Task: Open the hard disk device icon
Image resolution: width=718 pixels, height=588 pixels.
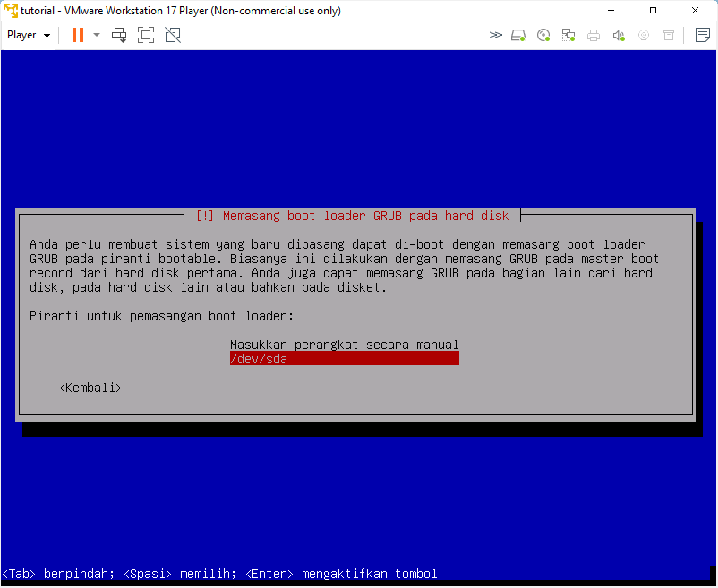Action: (x=518, y=35)
